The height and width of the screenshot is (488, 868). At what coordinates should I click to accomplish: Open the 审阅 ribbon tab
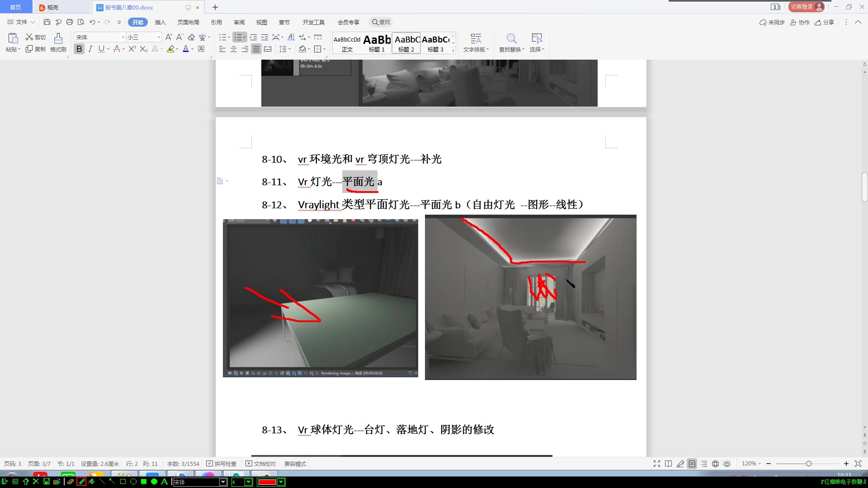[239, 22]
